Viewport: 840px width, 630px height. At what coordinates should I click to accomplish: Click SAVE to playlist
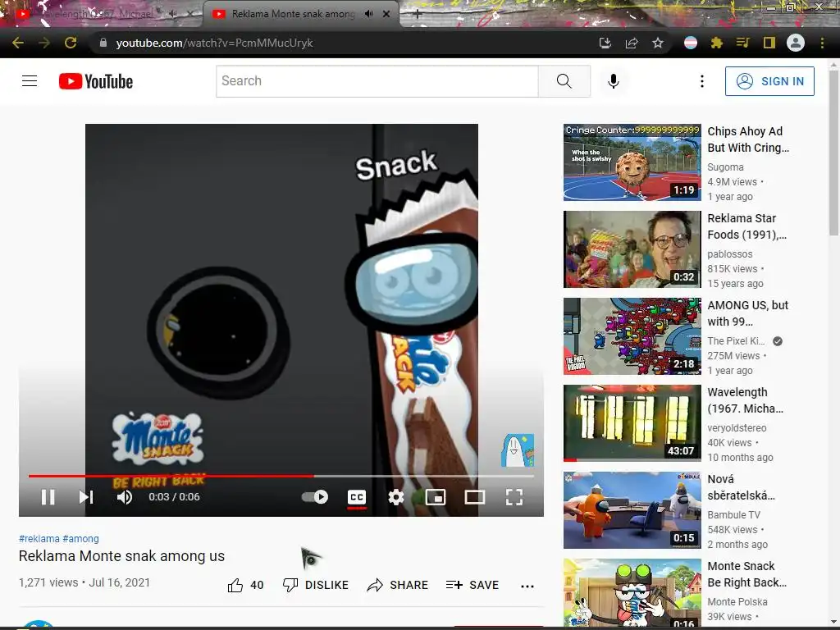pyautogui.click(x=472, y=585)
